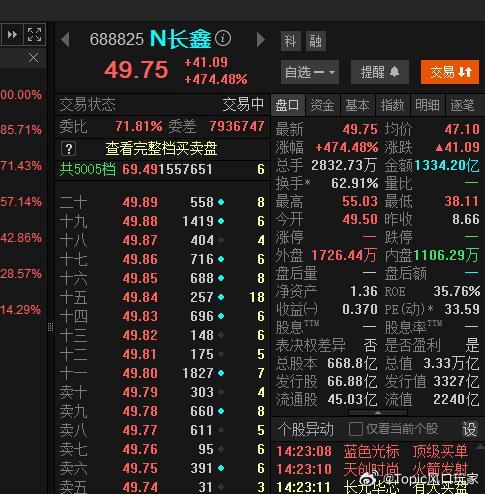Click the diamond marker on 十七 row
The height and width of the screenshot is (494, 485).
point(221,259)
